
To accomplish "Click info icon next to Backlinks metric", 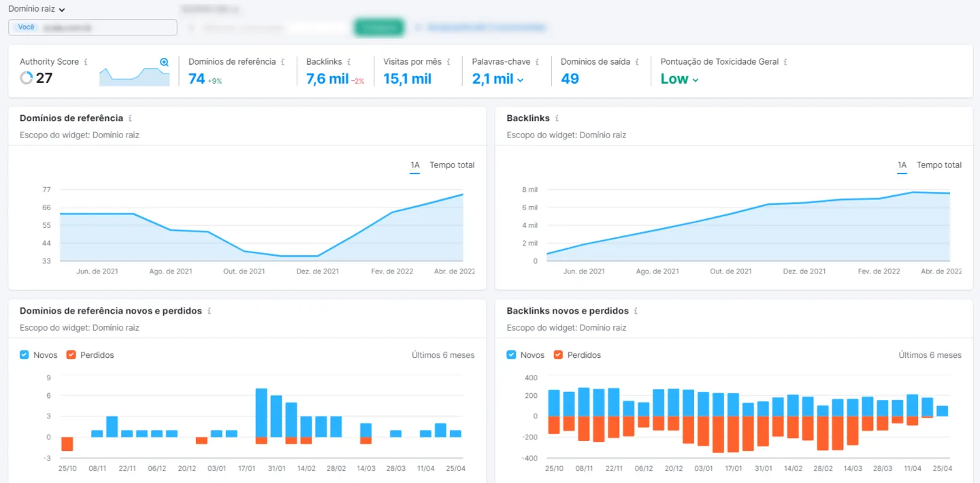I will [x=349, y=62].
